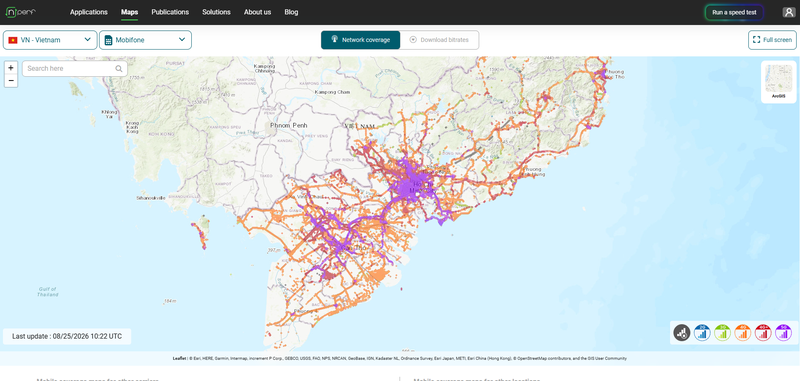Image resolution: width=800 pixels, height=381 pixels.
Task: Zoom in the map with plus button
Action: pyautogui.click(x=11, y=68)
